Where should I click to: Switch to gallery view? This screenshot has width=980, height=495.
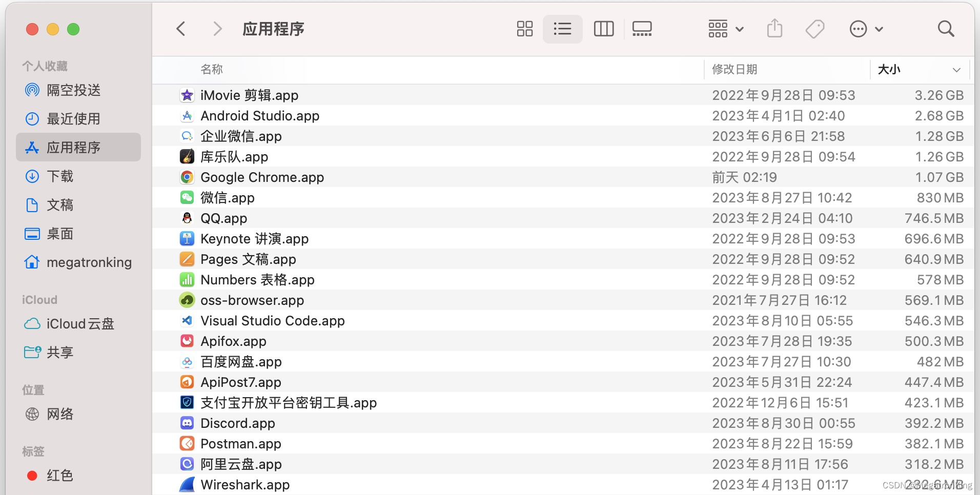click(x=642, y=29)
